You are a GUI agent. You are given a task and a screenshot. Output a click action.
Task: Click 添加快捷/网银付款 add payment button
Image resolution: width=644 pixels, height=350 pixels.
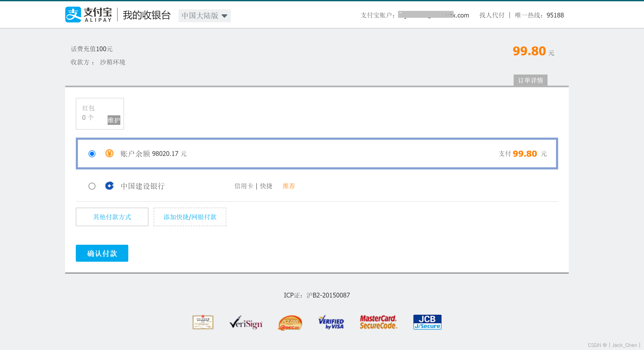(x=190, y=217)
